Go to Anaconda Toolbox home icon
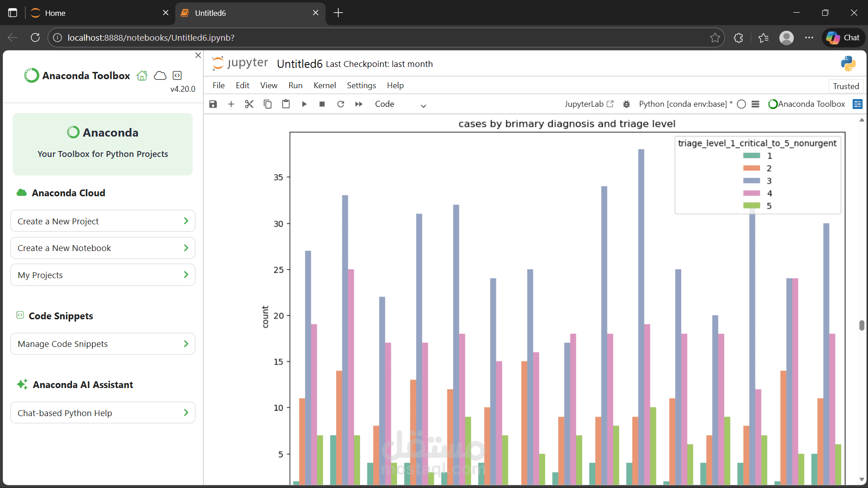Image resolution: width=868 pixels, height=488 pixels. coord(142,76)
